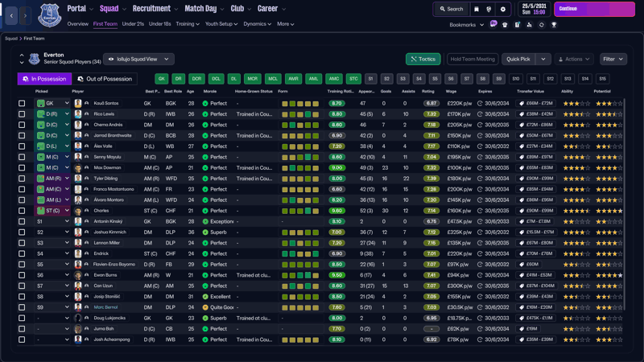The width and height of the screenshot is (644, 362).
Task: Expand the More submenu
Action: [285, 24]
